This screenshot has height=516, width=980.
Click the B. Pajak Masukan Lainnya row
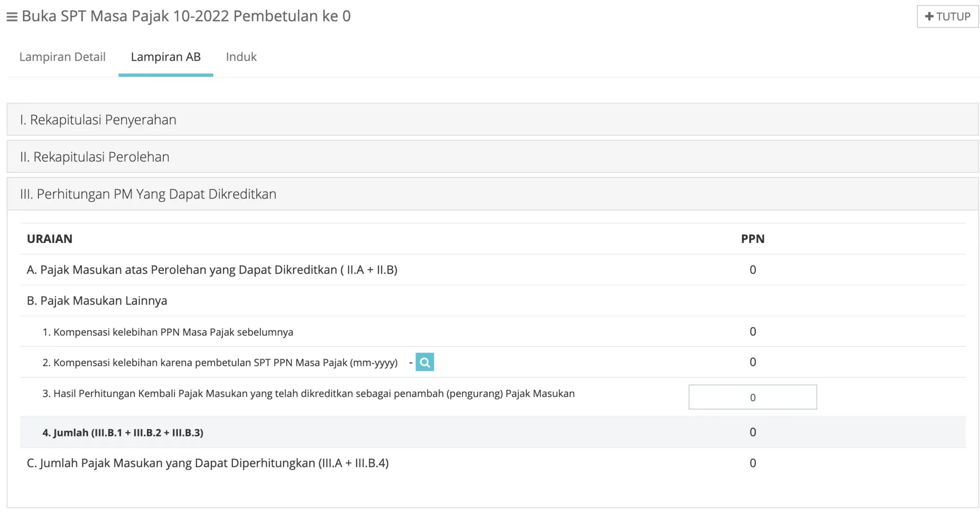pyautogui.click(x=97, y=301)
